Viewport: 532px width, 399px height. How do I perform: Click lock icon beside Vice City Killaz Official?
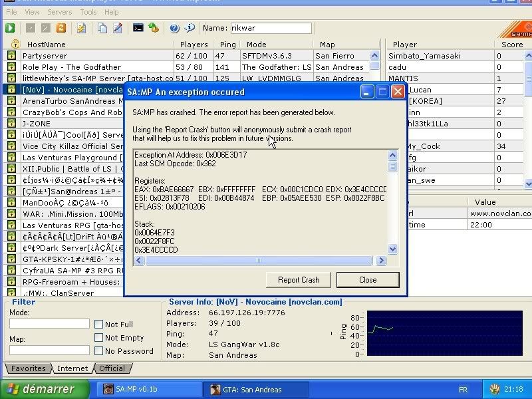pos(11,146)
